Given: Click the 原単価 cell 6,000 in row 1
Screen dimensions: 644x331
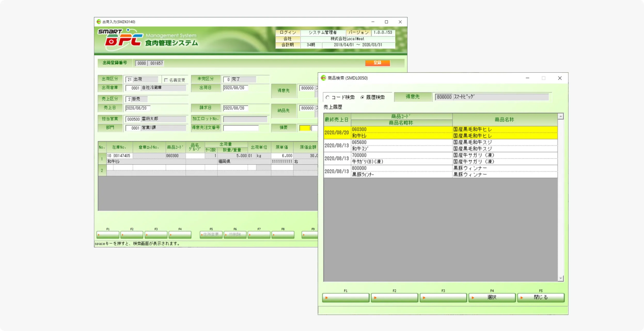Looking at the screenshot, I should click(282, 156).
